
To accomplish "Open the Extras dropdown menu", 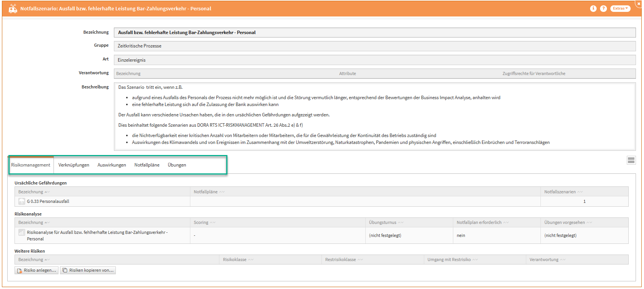I will click(x=620, y=8).
